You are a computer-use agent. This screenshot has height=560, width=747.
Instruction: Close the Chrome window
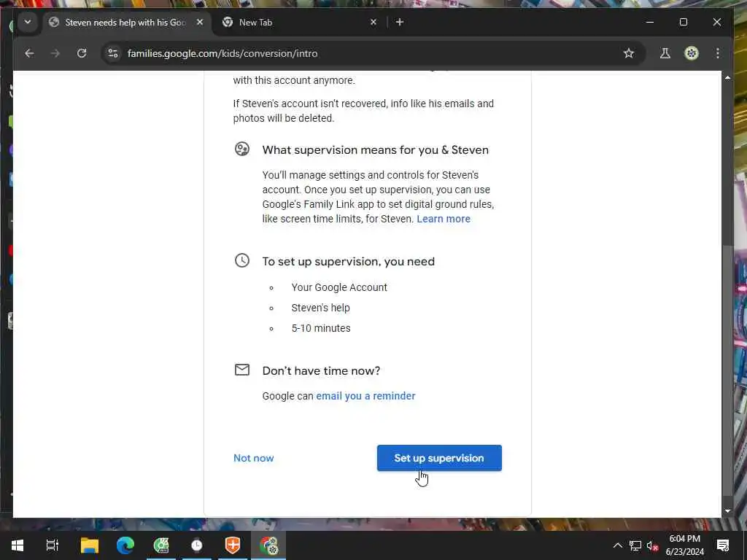click(x=716, y=22)
